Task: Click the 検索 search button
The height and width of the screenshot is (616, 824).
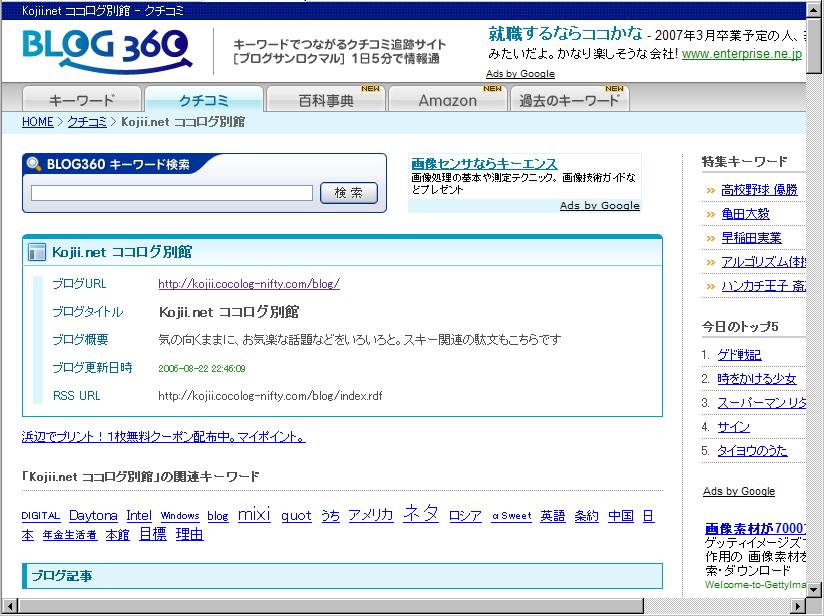Action: click(349, 193)
